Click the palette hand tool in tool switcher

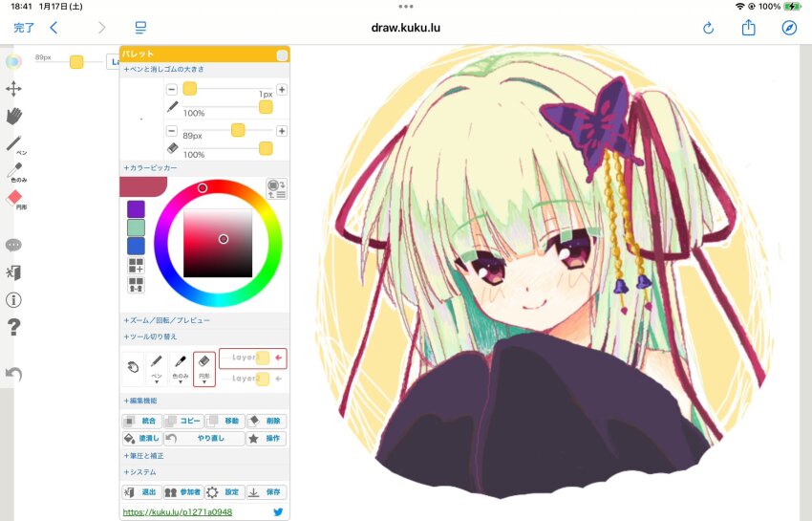(x=133, y=367)
